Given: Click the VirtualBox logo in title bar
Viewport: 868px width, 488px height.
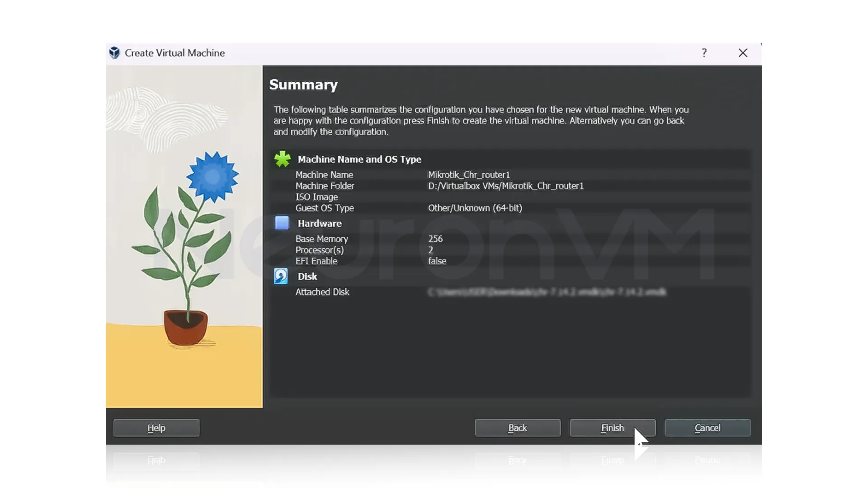Looking at the screenshot, I should (x=114, y=53).
